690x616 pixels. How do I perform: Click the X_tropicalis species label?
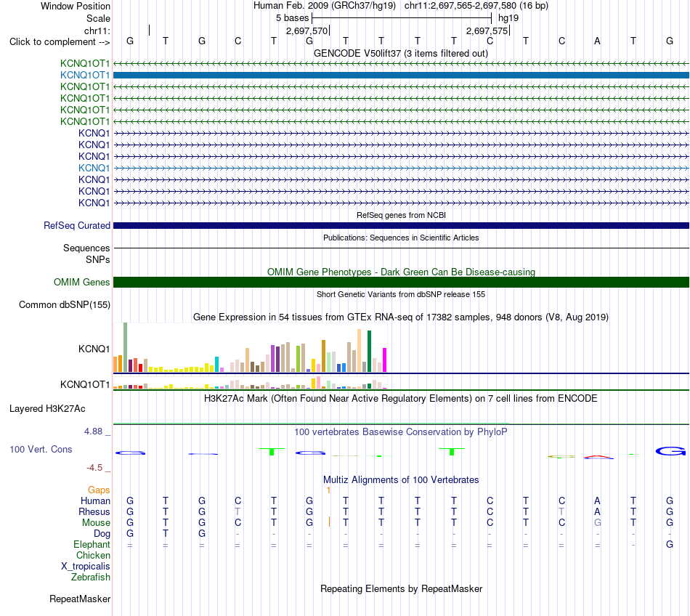coord(86,567)
